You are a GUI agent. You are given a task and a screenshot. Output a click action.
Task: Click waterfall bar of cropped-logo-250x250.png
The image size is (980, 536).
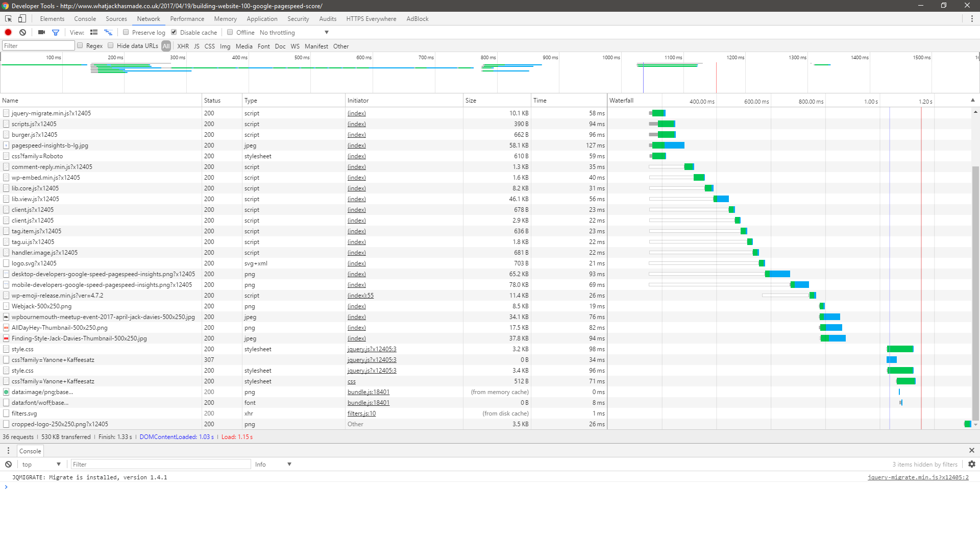click(x=967, y=424)
